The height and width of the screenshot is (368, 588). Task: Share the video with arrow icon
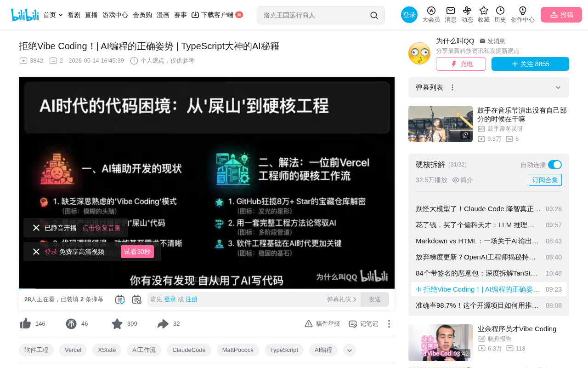click(163, 324)
